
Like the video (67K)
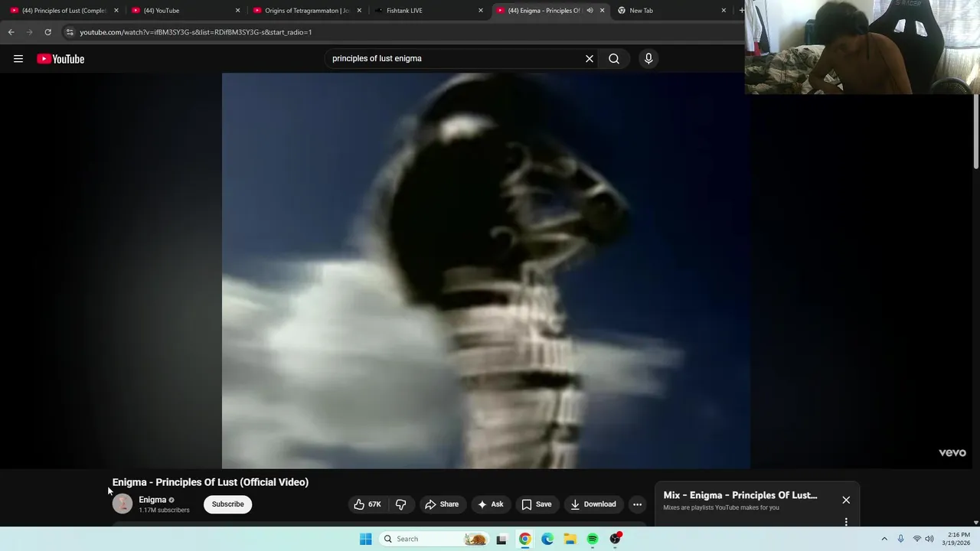pyautogui.click(x=367, y=504)
